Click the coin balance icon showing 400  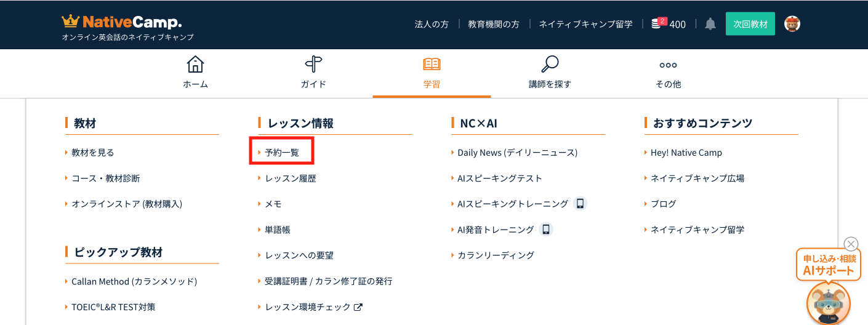pyautogui.click(x=657, y=23)
